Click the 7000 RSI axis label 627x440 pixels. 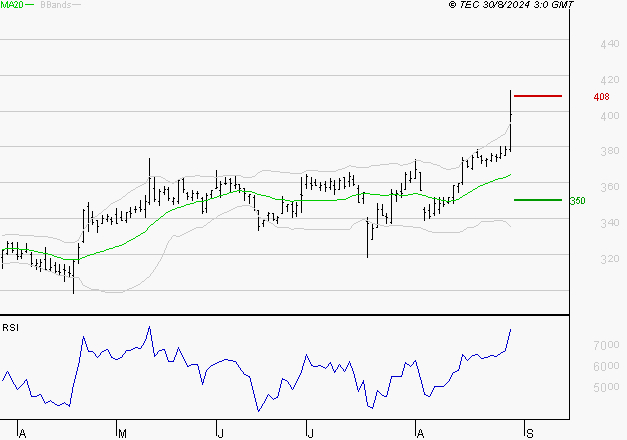pos(606,345)
